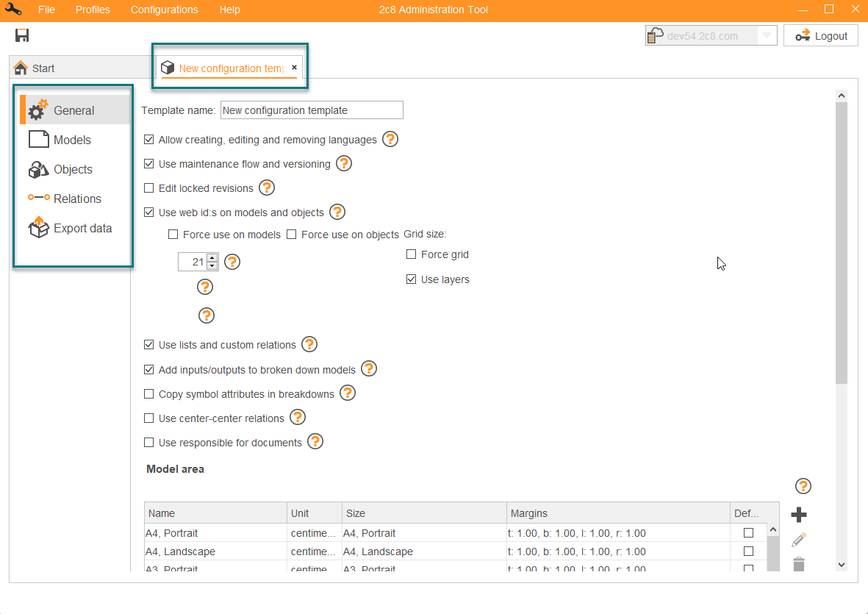Click the trash delete model area icon
The image size is (868, 614).
(x=799, y=564)
